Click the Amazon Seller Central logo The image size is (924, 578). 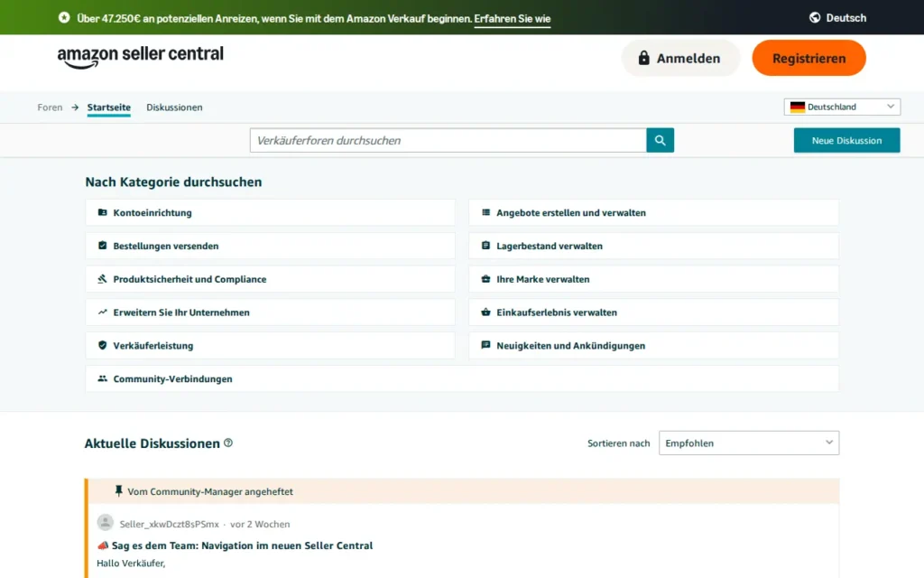[x=140, y=57]
